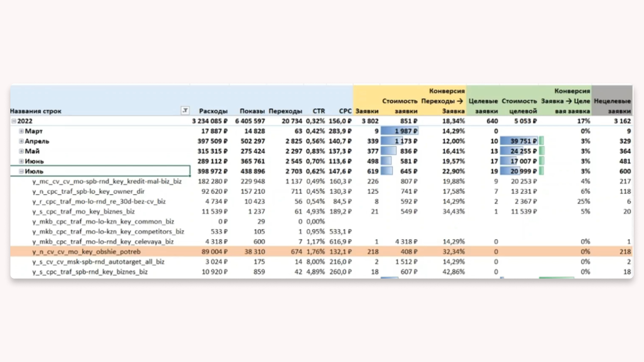Viewport: 644px width, 362px height.
Task: Click the 2022 total conversion cell 18,34%
Action: click(x=454, y=121)
